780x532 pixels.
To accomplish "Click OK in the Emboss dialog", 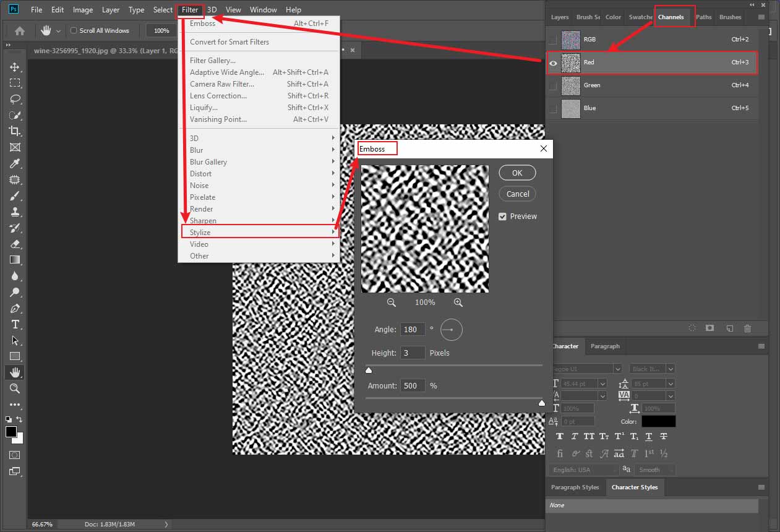I will pos(517,173).
